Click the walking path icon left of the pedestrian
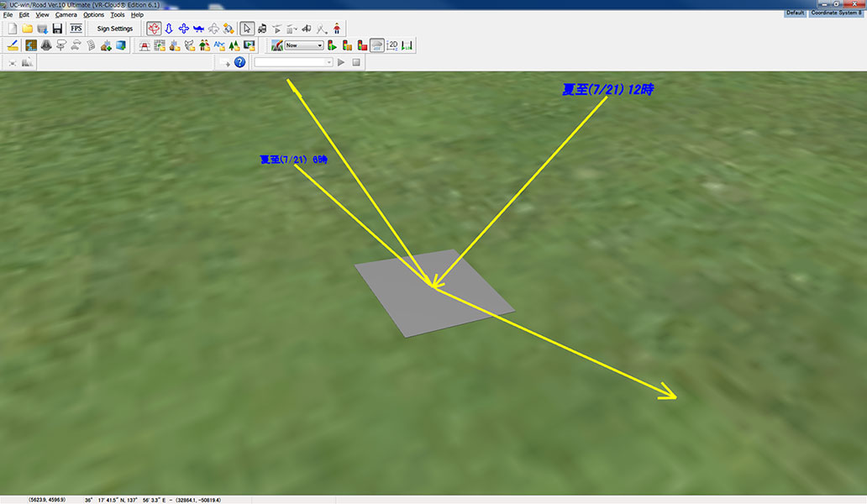 [x=322, y=29]
